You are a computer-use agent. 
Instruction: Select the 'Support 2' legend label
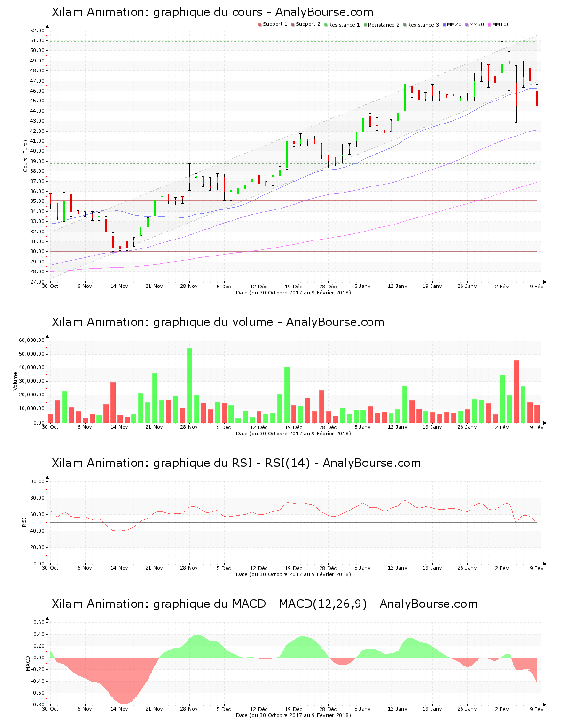point(308,24)
